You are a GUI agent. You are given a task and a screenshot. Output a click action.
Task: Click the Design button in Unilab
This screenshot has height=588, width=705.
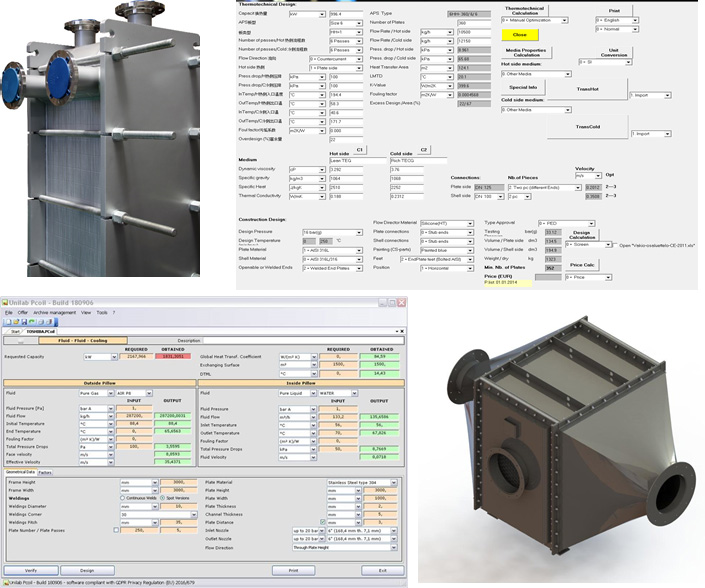point(87,570)
